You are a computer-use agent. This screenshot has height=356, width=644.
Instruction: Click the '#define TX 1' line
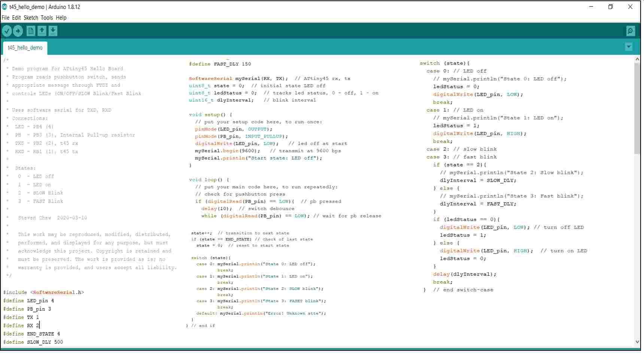pos(21,317)
